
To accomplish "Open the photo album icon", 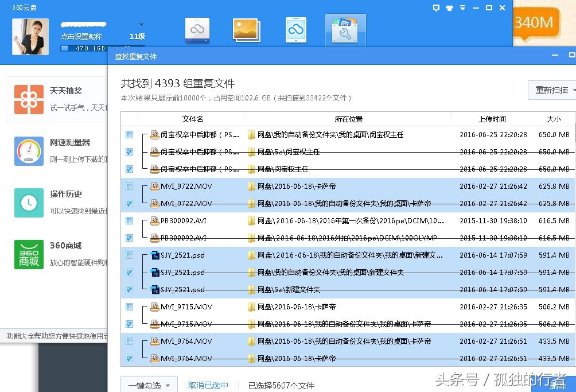I will click(246, 29).
